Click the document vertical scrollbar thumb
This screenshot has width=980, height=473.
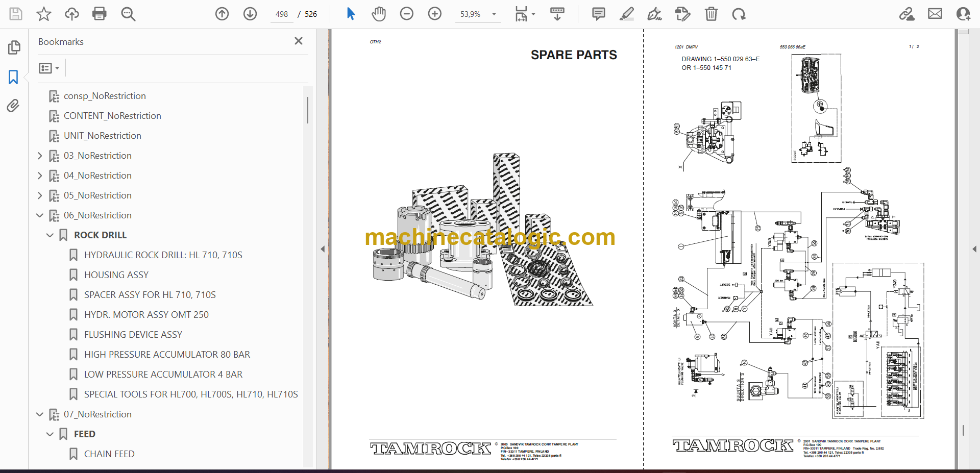pos(963,430)
